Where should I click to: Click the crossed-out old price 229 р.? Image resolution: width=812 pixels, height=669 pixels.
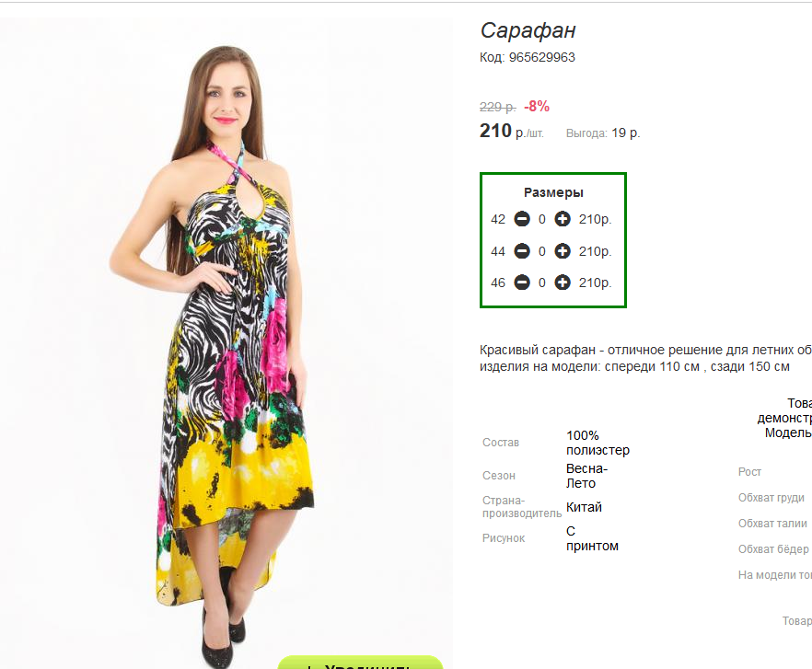pyautogui.click(x=497, y=107)
